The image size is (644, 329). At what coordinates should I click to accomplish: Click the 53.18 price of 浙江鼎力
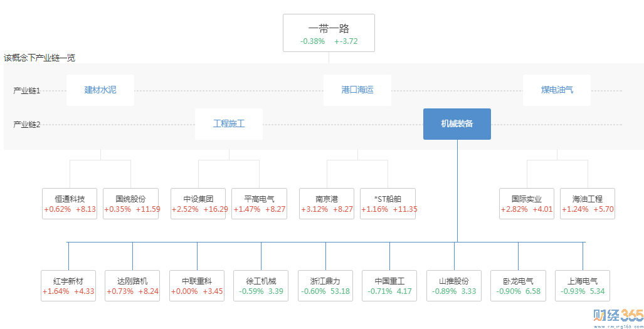tap(340, 291)
